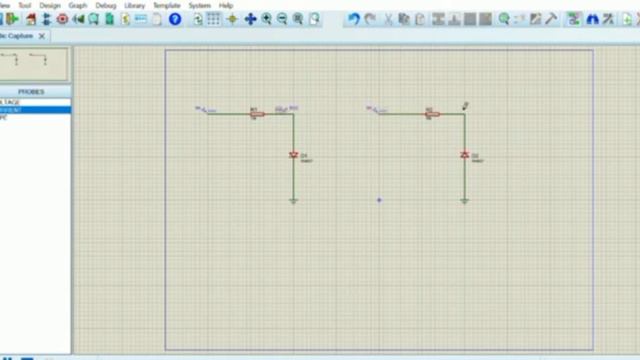The height and width of the screenshot is (360, 640).
Task: Click the Make Device icon
Action: pyautogui.click(x=520, y=19)
